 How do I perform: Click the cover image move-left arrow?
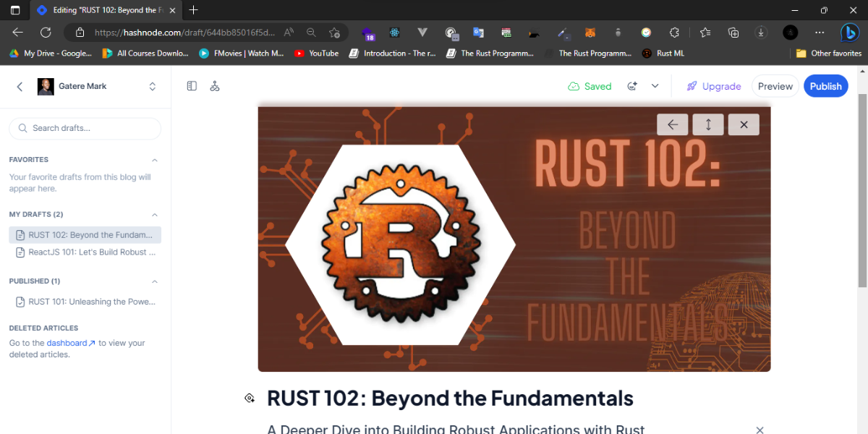point(672,124)
